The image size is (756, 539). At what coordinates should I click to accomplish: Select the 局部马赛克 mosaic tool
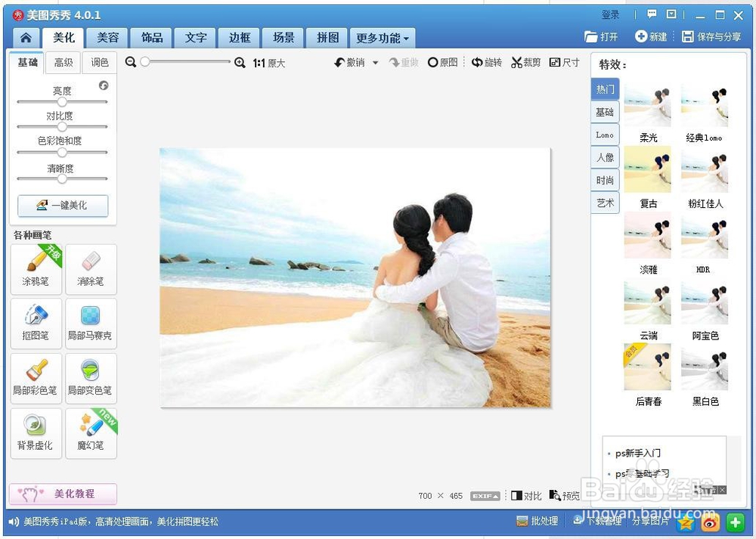click(91, 324)
